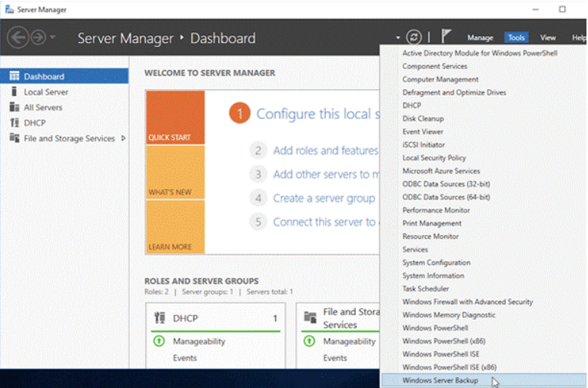Open the notifications flag icon
Viewport: 588px width, 388px height.
pos(447,37)
